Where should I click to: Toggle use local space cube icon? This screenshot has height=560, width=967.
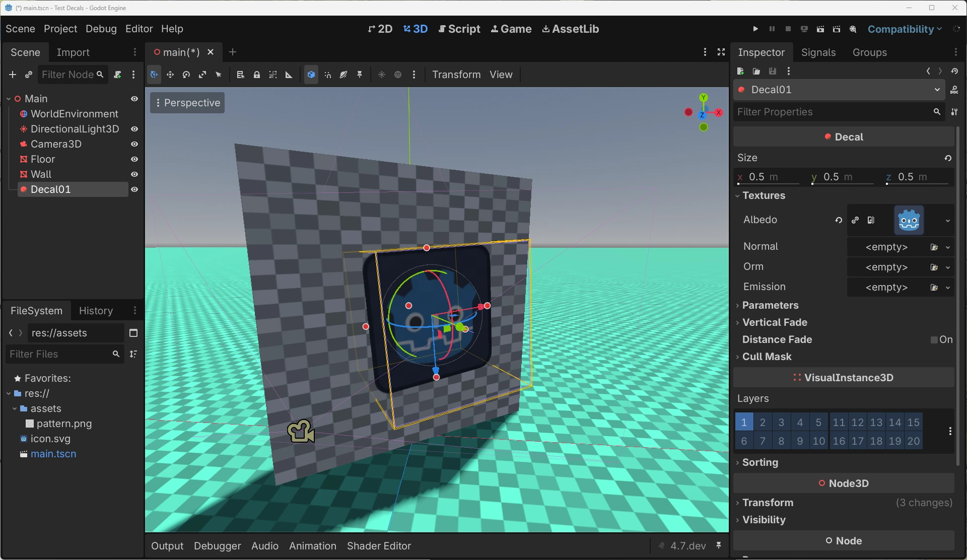click(311, 75)
